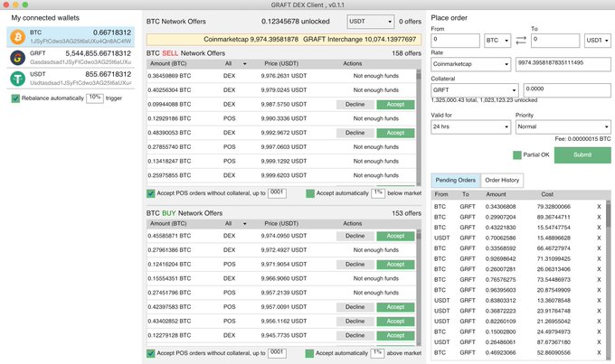Open the BUY offers All type filter
Viewport: 615px width, 364px height.
[235, 223]
